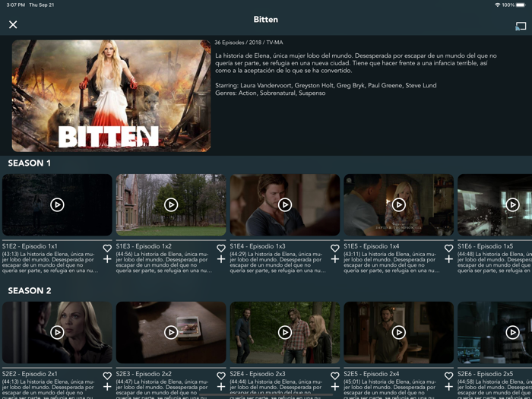Open the 'S2E2 - Episodio 2x1' title
This screenshot has height=399, width=532.
30,374
